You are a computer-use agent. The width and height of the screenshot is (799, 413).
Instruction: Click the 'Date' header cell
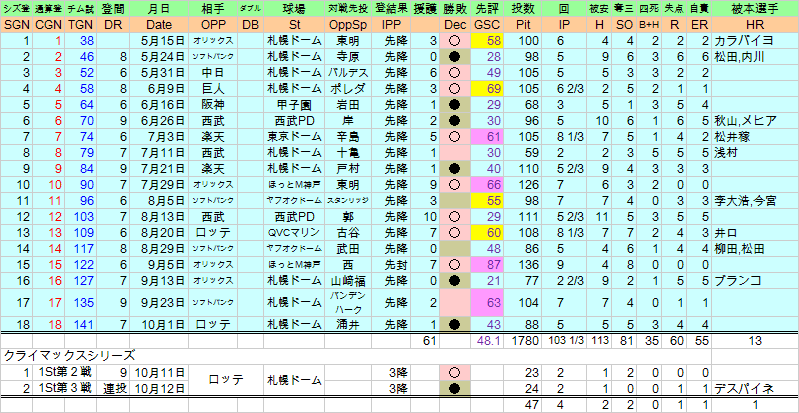pyautogui.click(x=158, y=24)
